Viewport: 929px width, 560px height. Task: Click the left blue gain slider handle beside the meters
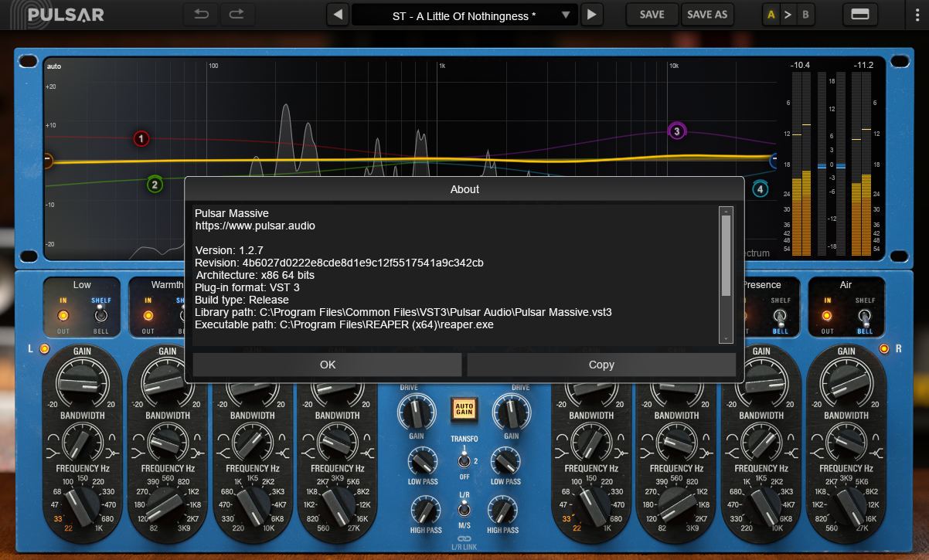(x=822, y=165)
